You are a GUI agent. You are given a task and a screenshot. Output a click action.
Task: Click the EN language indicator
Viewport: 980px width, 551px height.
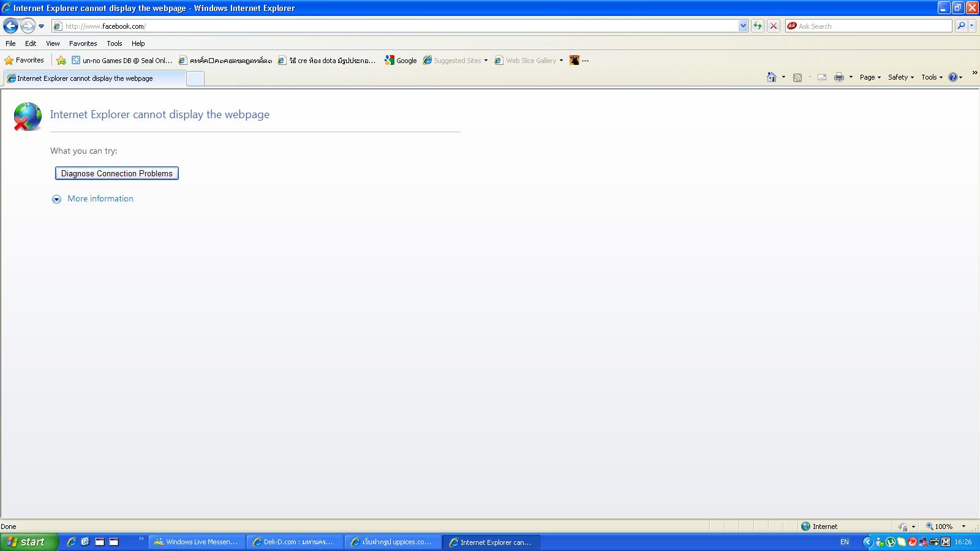point(845,542)
